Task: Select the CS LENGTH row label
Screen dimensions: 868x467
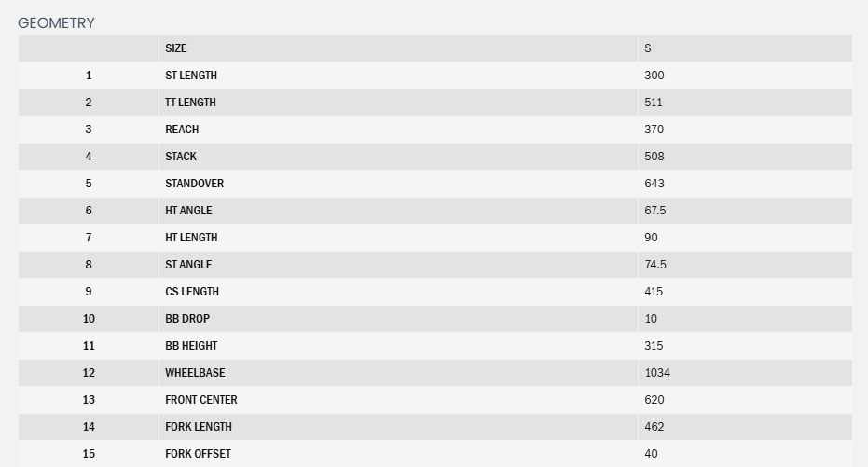Action: click(x=192, y=292)
